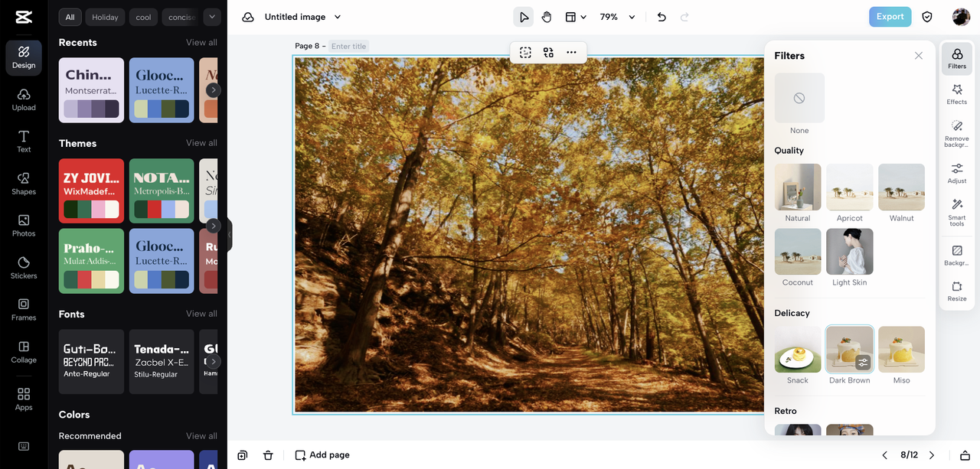
Task: Collapse the left design panel handle
Action: tap(229, 235)
